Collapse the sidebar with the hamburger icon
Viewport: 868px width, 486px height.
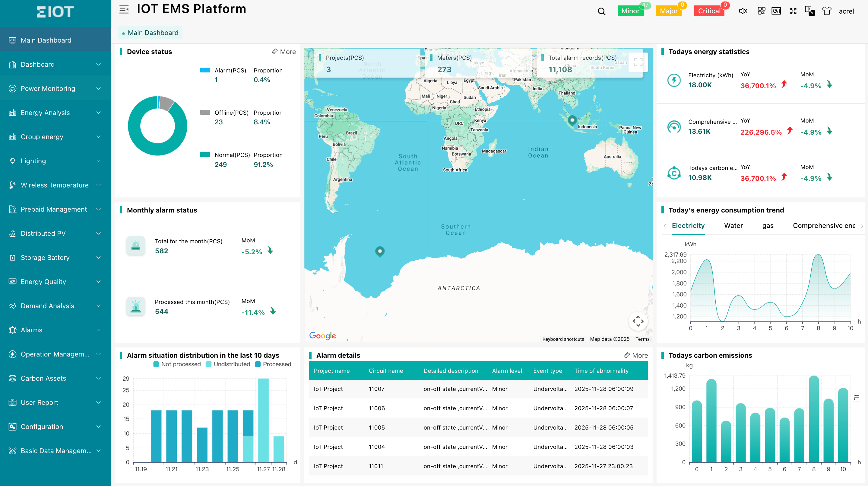coord(124,9)
